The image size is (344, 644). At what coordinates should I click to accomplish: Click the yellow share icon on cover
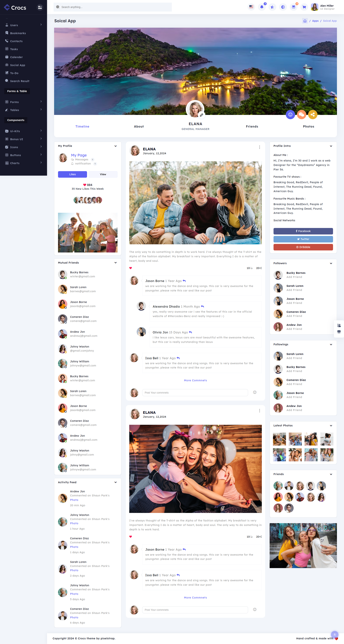(x=312, y=115)
